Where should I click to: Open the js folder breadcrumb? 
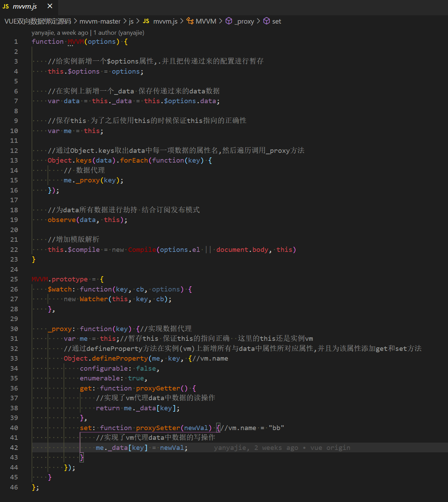tap(131, 21)
